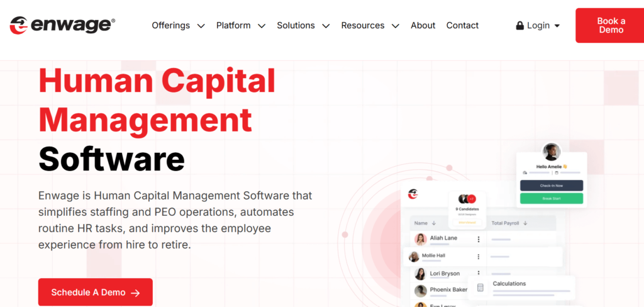The height and width of the screenshot is (307, 644).
Task: Click the Book a Demo button
Action: coord(610,26)
